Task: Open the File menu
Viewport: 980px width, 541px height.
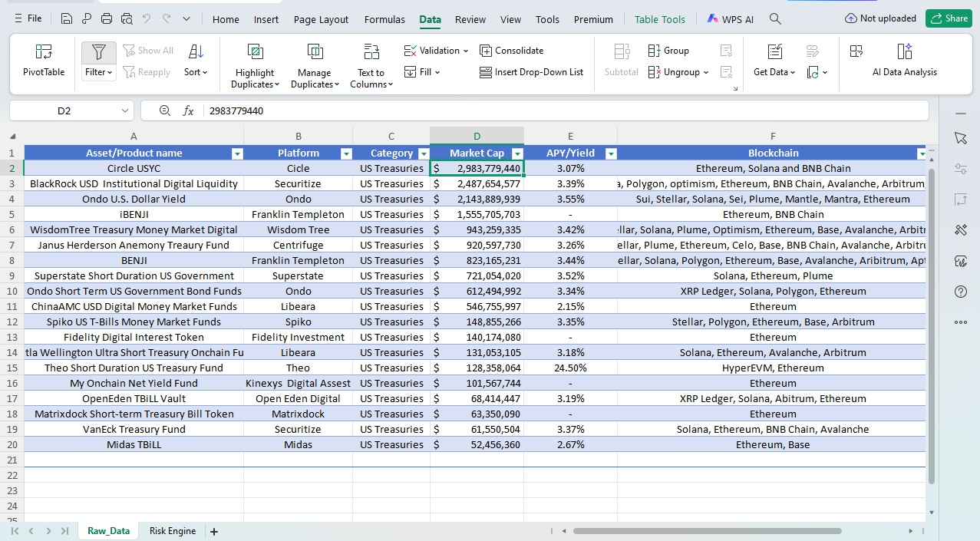Action: (28, 18)
